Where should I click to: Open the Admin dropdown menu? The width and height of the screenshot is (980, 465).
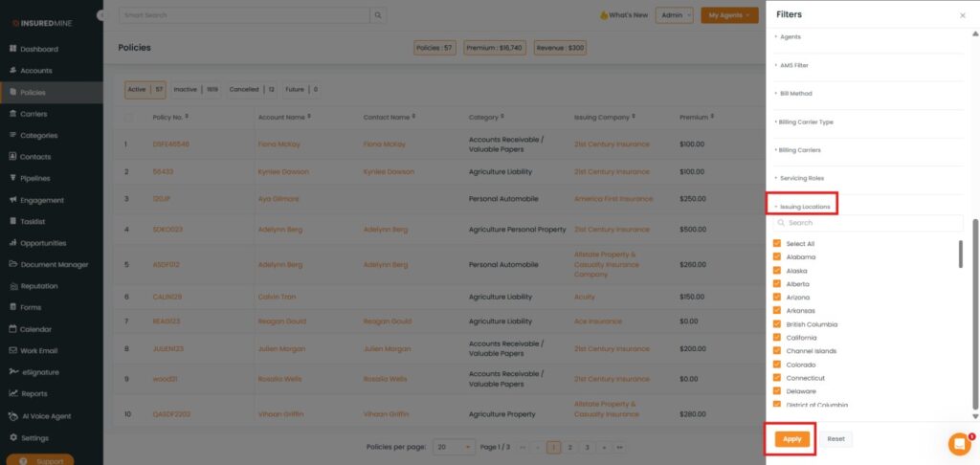pyautogui.click(x=674, y=15)
